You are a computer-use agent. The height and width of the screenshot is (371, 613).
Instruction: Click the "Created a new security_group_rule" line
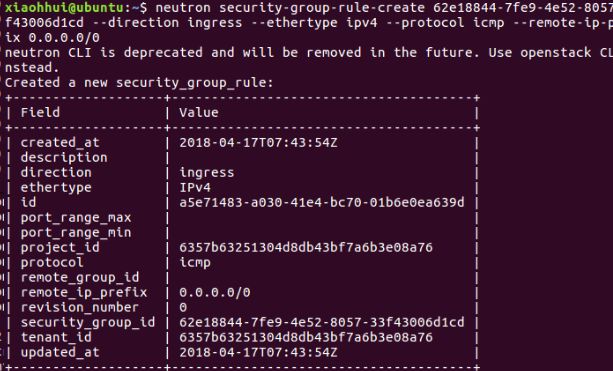click(139, 83)
